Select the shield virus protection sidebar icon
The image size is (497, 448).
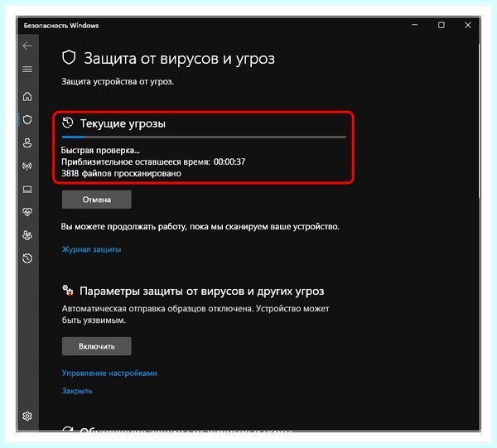coord(27,120)
